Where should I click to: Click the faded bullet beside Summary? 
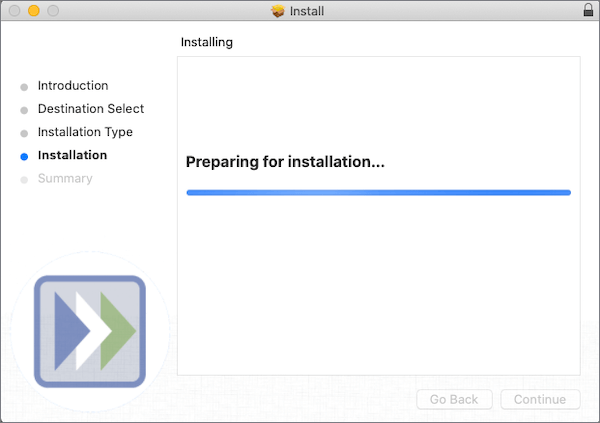(24, 180)
